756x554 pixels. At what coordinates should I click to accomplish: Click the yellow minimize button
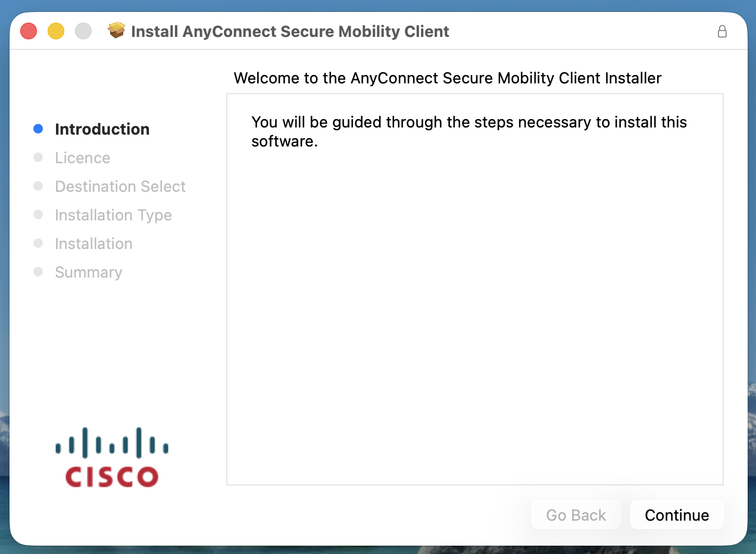pos(56,31)
